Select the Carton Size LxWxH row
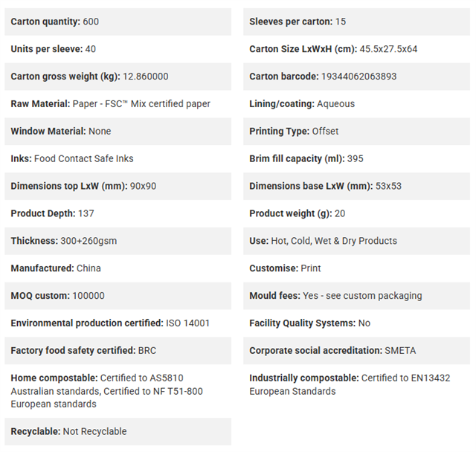Viewport: 476px width, 452px height. point(356,49)
